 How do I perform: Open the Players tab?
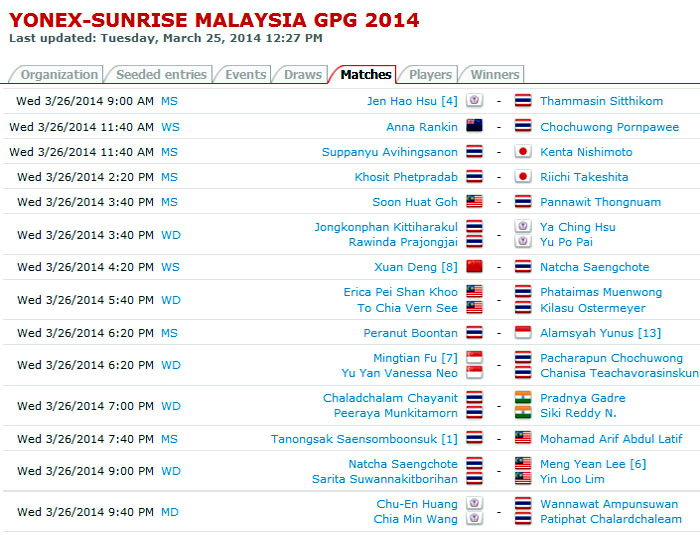click(430, 75)
